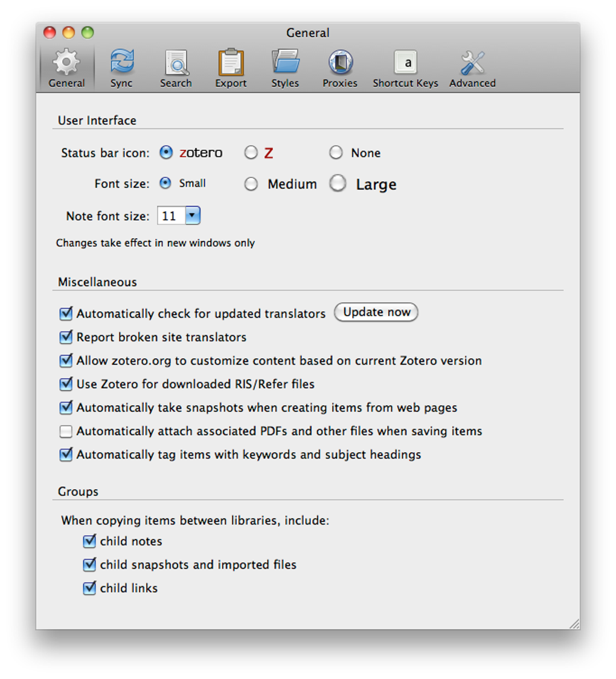The width and height of the screenshot is (616, 679).
Task: Toggle Automatically check for updated translators
Action: pyautogui.click(x=66, y=313)
